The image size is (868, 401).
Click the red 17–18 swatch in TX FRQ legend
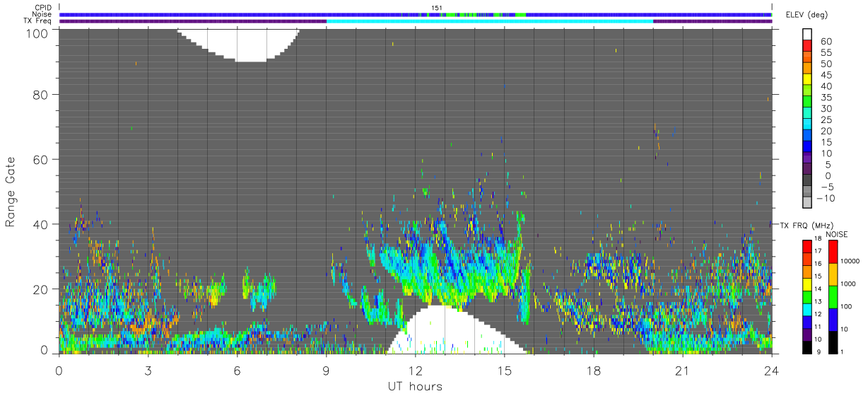tap(807, 245)
